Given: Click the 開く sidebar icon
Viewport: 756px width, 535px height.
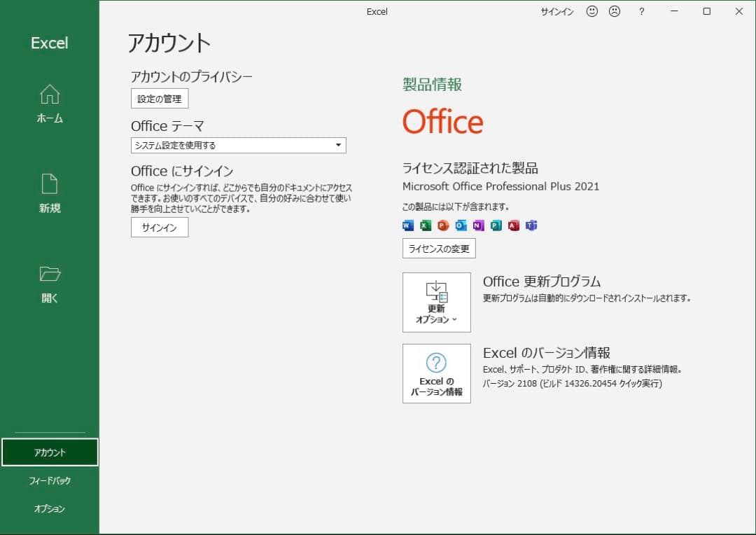Looking at the screenshot, I should pos(49,283).
